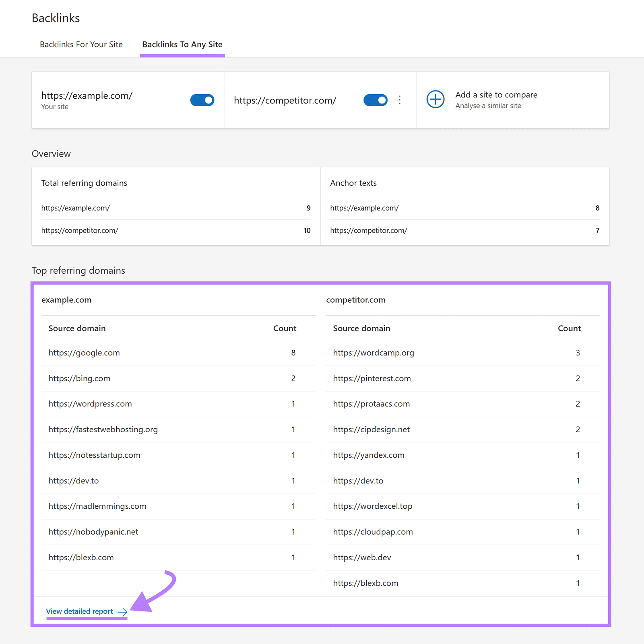Toggle off https://competitor.com/ comparison
The image size is (644, 644).
375,100
